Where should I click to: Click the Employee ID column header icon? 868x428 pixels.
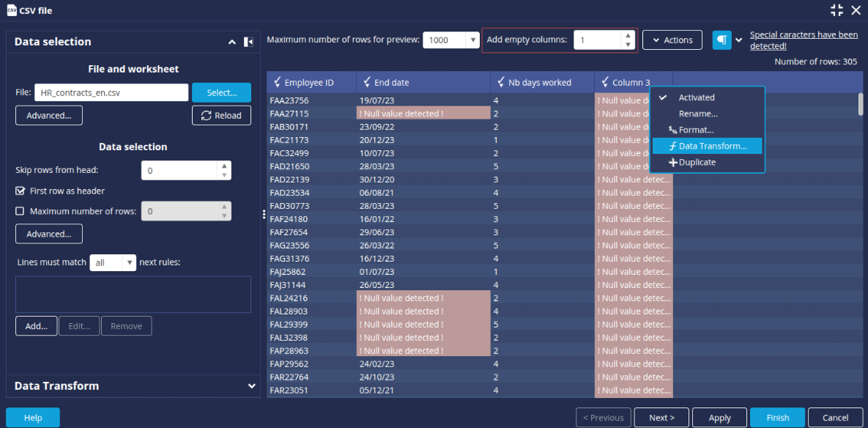[277, 82]
